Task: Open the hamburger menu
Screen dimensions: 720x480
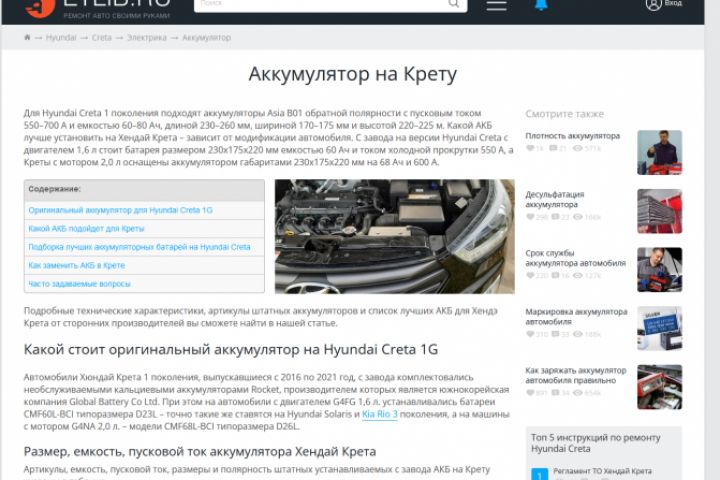Action: pyautogui.click(x=496, y=5)
